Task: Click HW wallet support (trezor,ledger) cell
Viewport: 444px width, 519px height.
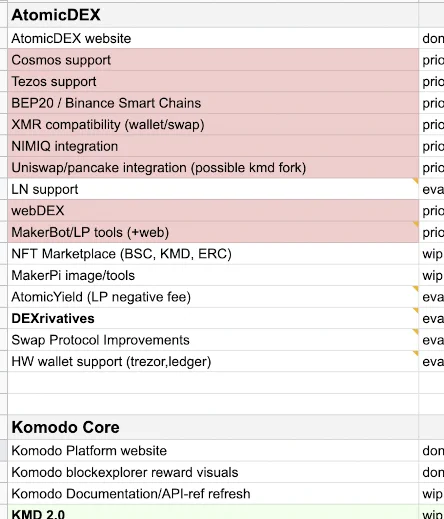Action: [213, 361]
